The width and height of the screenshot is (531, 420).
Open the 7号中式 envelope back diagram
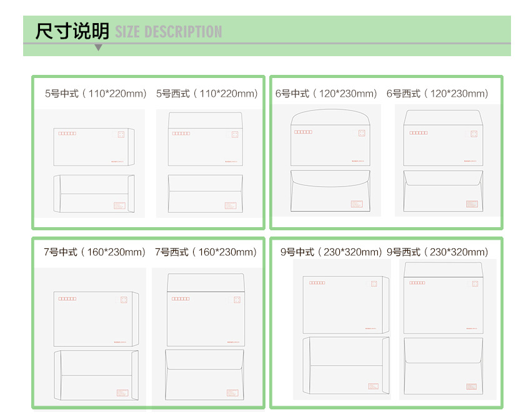click(96, 375)
